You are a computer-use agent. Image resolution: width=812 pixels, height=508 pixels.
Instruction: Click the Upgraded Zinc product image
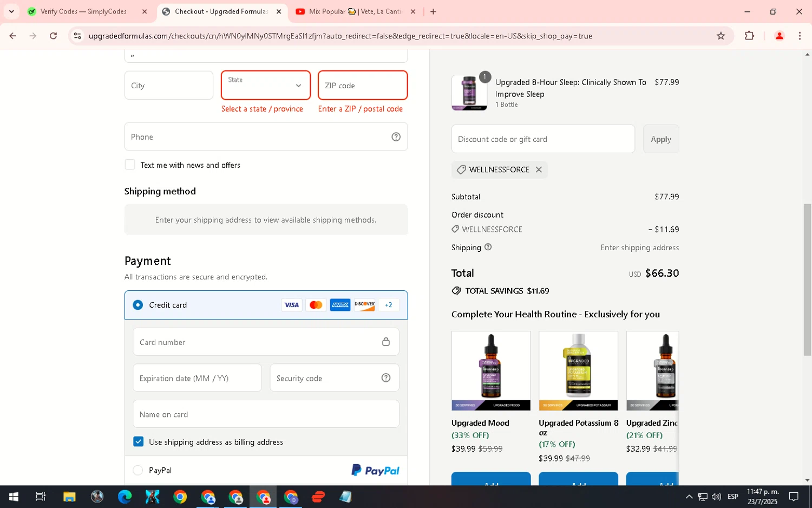(652, 371)
